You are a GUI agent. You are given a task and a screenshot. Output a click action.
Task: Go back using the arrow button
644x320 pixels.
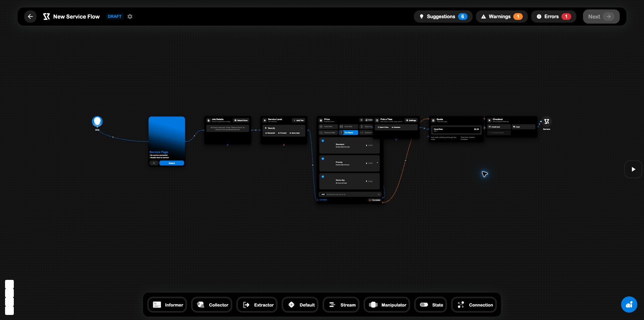[x=30, y=17]
